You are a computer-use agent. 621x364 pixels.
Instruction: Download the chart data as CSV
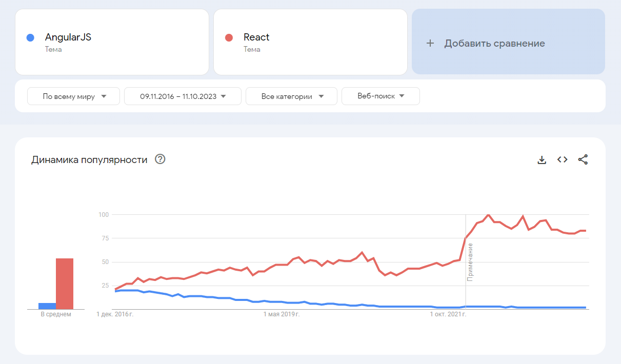[x=542, y=159]
